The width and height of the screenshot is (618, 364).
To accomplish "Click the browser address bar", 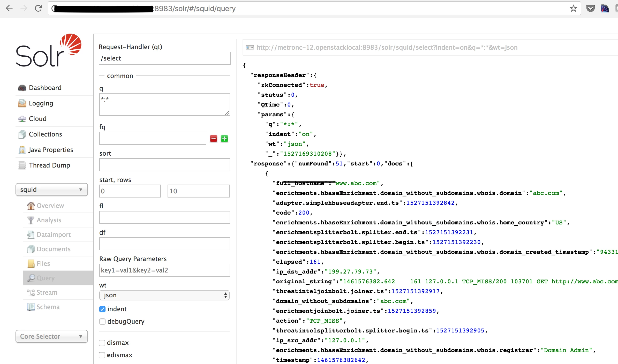I will pos(314,9).
